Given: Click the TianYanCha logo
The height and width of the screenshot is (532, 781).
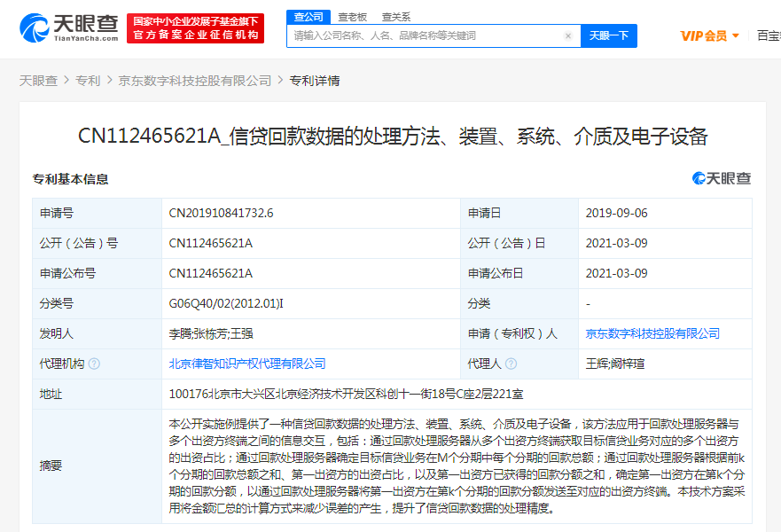Looking at the screenshot, I should tap(68, 28).
